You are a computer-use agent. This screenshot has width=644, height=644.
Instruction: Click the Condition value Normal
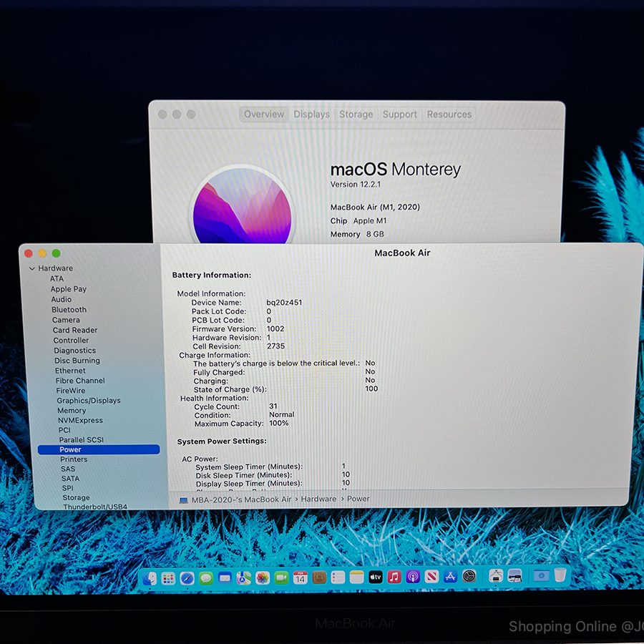tap(282, 415)
